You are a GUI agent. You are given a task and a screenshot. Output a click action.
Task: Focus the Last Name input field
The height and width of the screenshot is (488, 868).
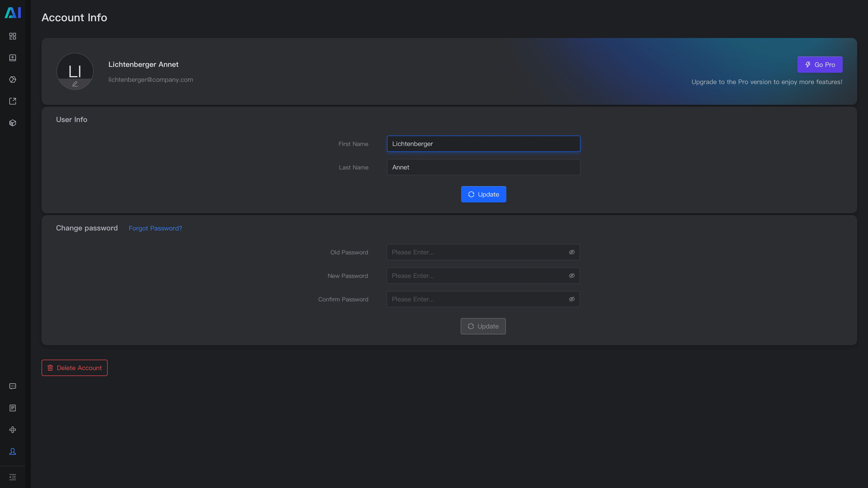(483, 167)
